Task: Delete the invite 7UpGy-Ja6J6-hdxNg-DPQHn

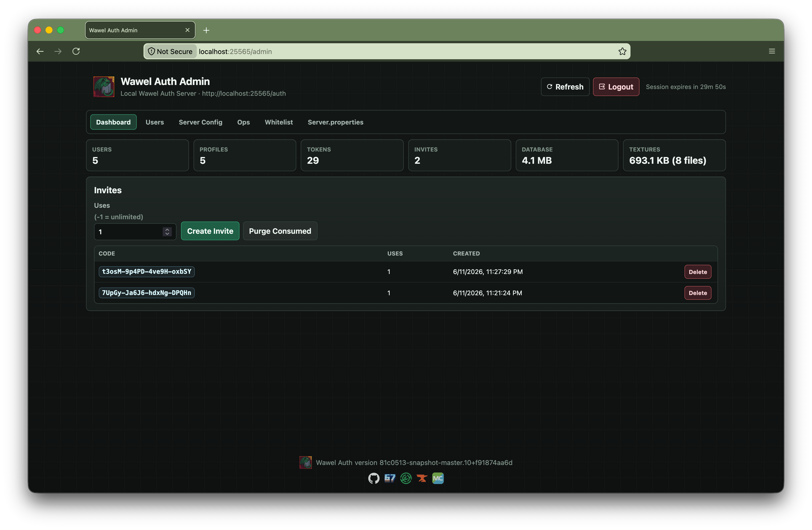Action: 697,293
